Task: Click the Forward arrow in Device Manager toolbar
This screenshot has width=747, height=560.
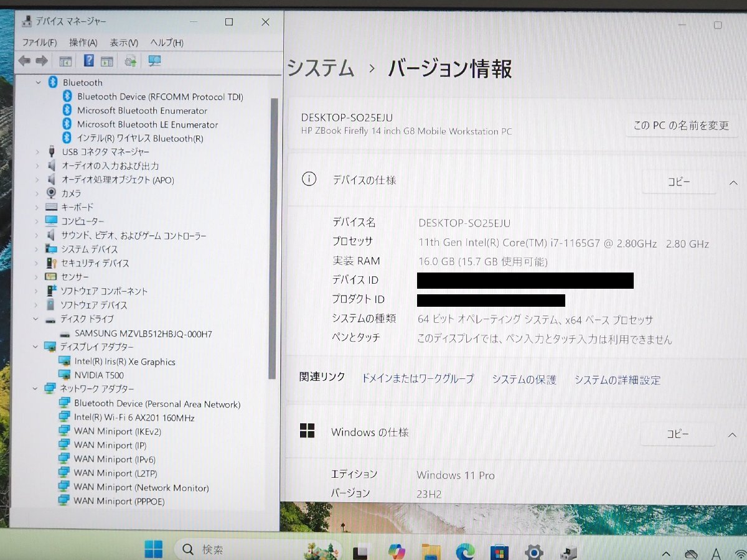Action: (x=42, y=60)
